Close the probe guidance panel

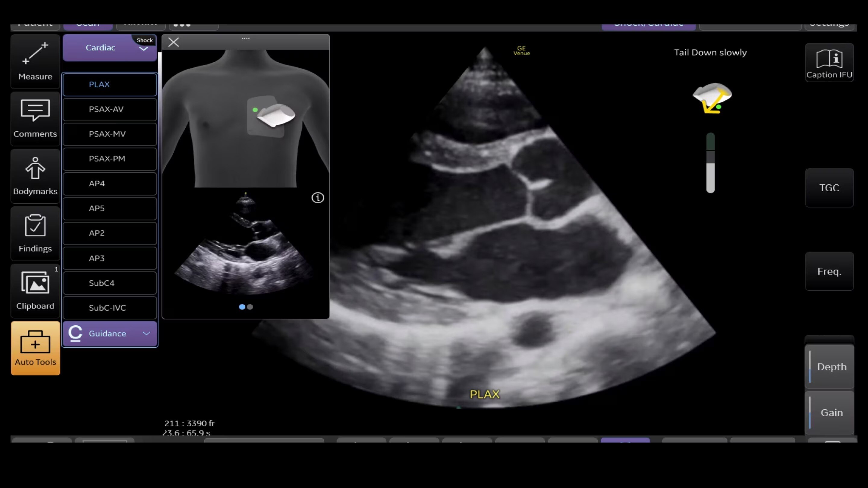click(x=174, y=42)
